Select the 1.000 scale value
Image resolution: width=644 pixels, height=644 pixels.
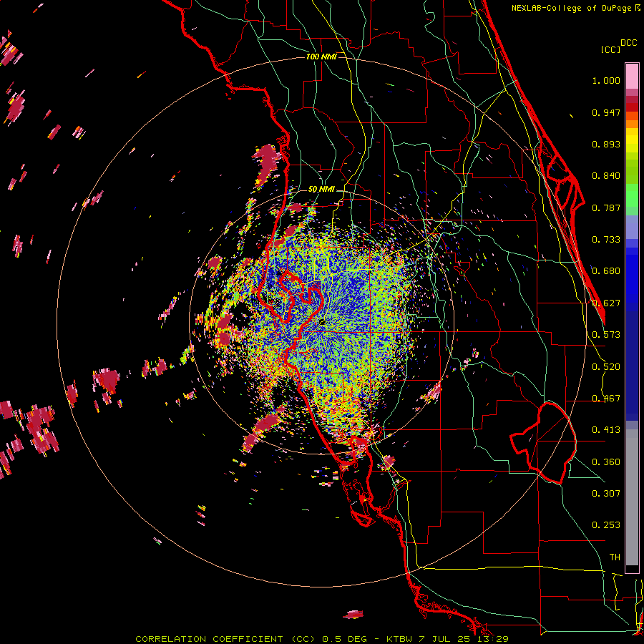click(x=606, y=80)
